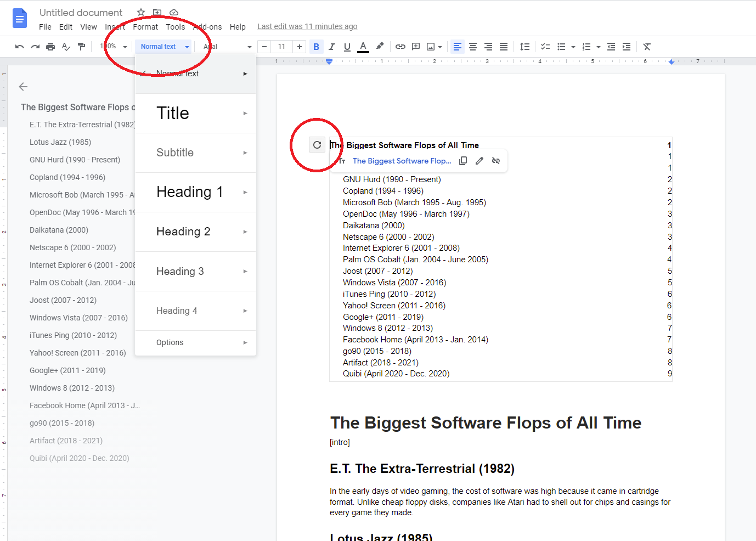Viewport: 756px width, 541px height.
Task: Open the insert link tool
Action: 400,47
